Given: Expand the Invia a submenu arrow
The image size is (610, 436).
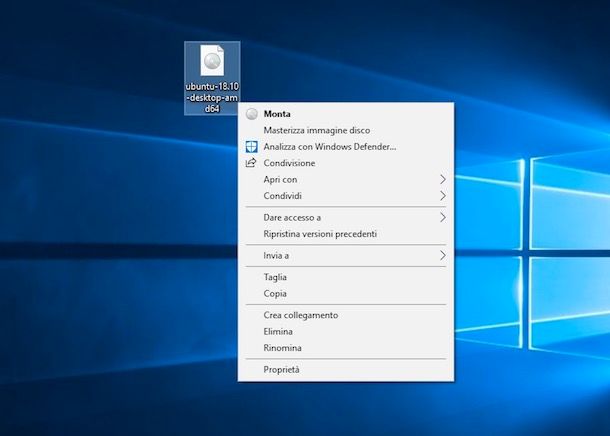Looking at the screenshot, I should [x=443, y=256].
